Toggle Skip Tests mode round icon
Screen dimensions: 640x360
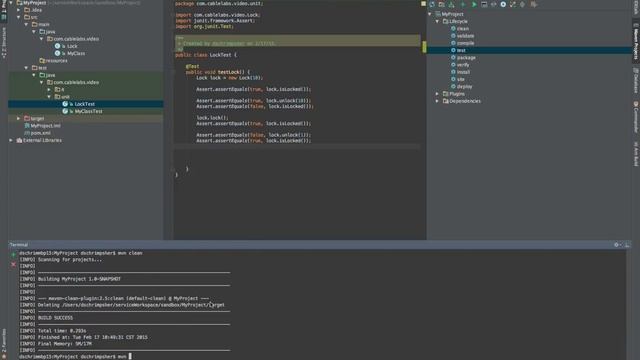503,4
